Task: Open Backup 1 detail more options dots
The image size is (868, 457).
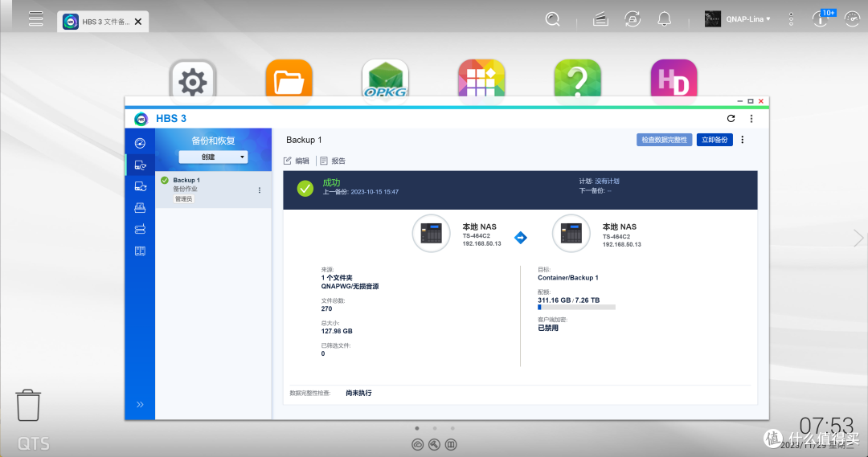Action: point(743,140)
